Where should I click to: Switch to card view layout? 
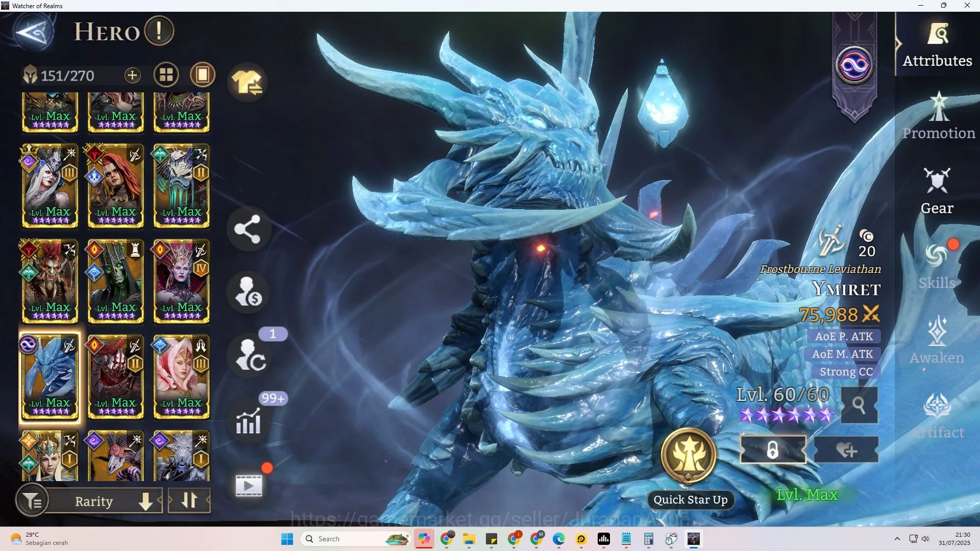(x=203, y=75)
